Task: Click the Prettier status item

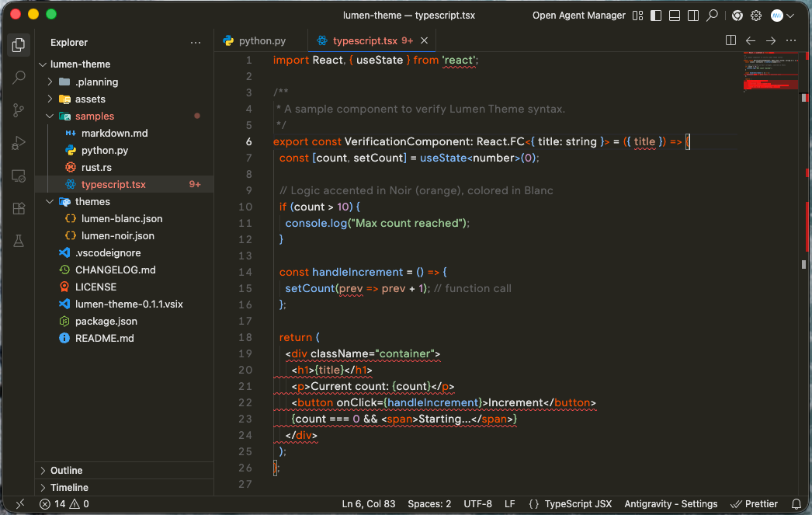Action: (754, 504)
